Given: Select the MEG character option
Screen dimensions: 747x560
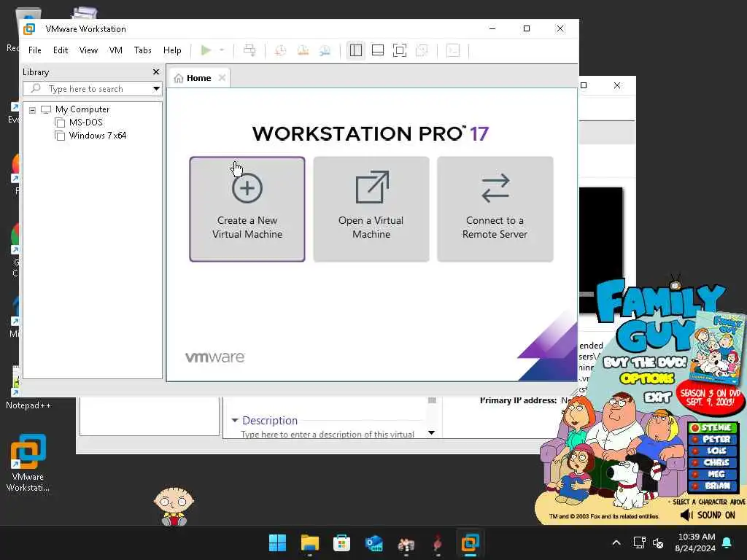Looking at the screenshot, I should coord(713,474).
